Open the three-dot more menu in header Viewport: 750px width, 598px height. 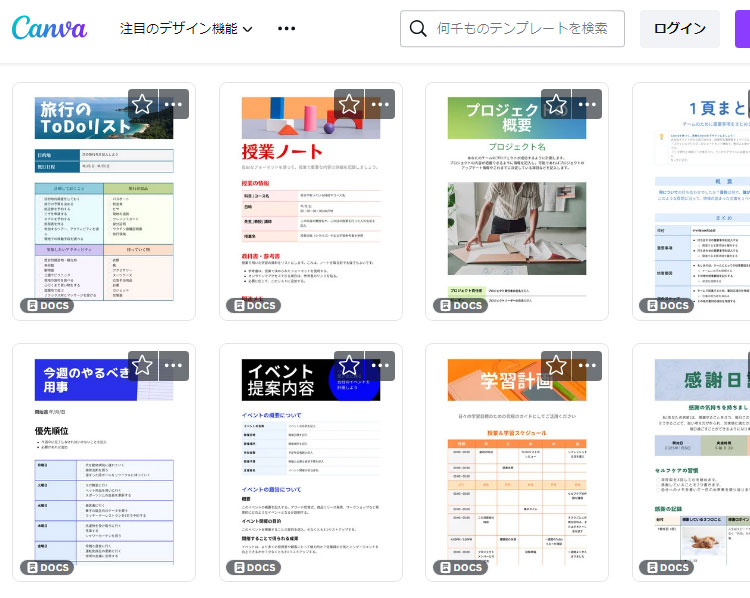coord(286,29)
